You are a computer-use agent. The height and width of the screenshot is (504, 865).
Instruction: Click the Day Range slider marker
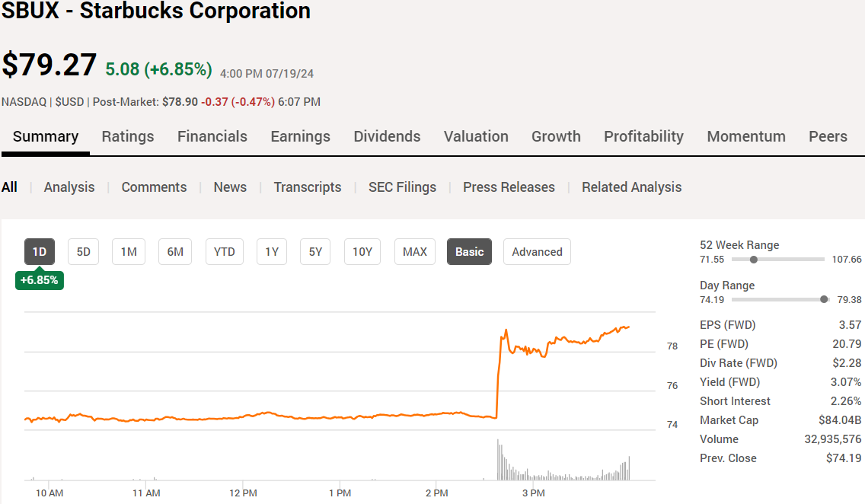click(x=824, y=299)
